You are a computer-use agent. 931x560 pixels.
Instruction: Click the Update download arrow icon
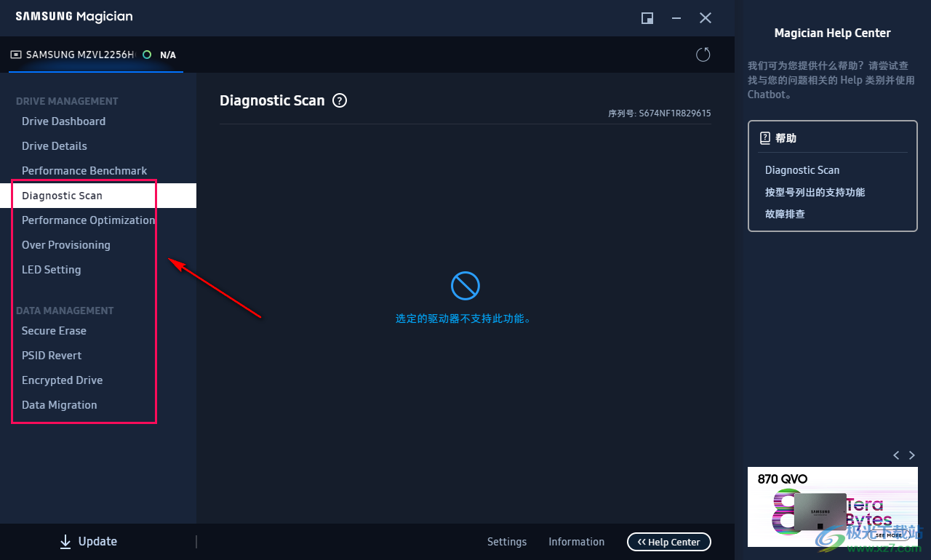(65, 541)
